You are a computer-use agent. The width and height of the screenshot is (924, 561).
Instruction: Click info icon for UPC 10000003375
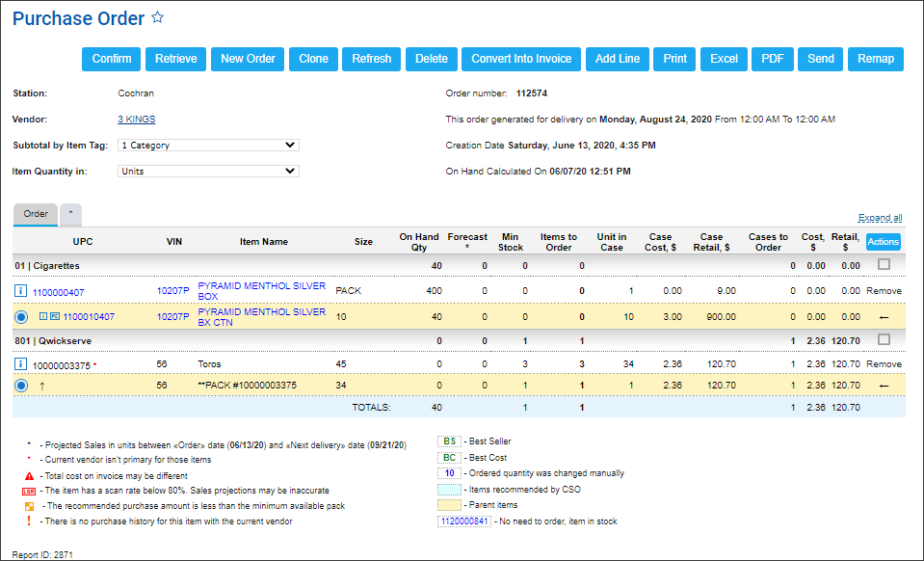(20, 364)
